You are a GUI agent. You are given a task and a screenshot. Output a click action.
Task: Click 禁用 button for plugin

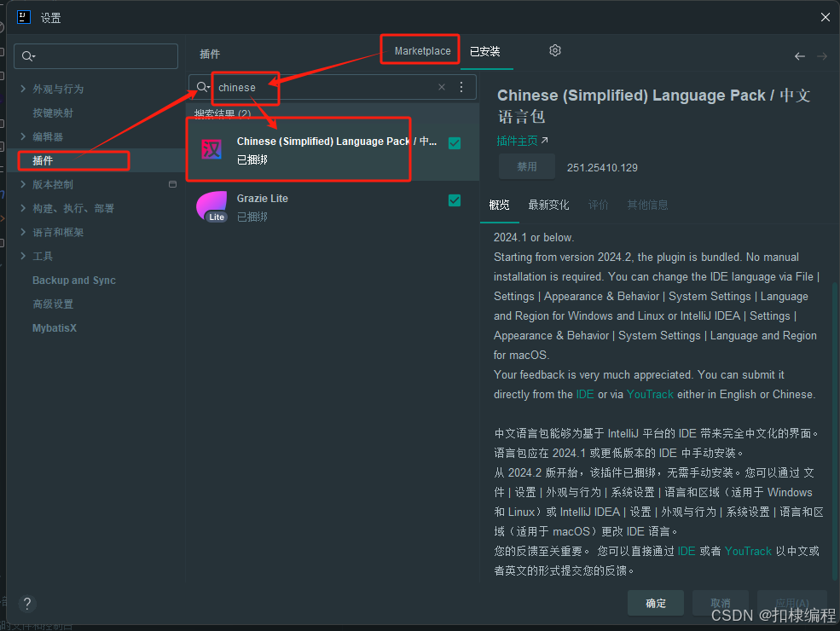[527, 166]
